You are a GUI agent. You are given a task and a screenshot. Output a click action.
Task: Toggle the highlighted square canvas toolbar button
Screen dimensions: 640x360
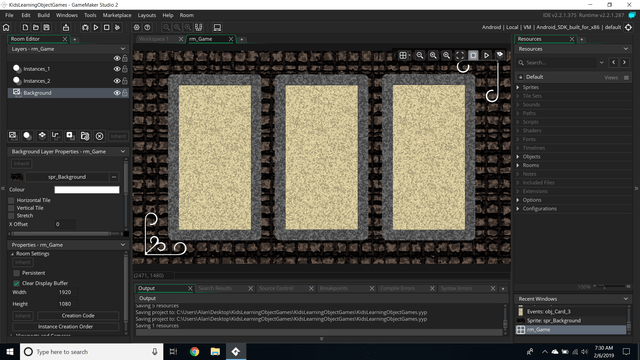tap(473, 55)
